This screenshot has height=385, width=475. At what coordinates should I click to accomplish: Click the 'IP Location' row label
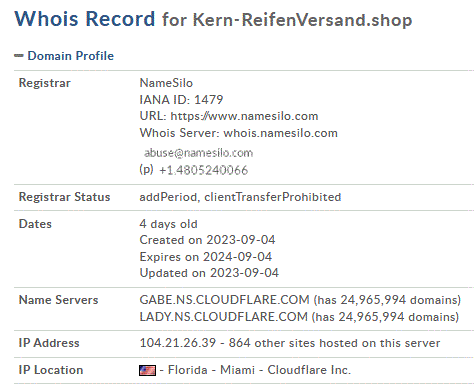(x=51, y=370)
